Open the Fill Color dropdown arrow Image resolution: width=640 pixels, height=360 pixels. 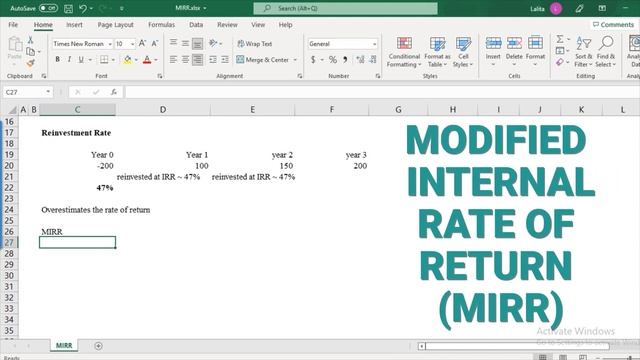pyautogui.click(x=136, y=60)
